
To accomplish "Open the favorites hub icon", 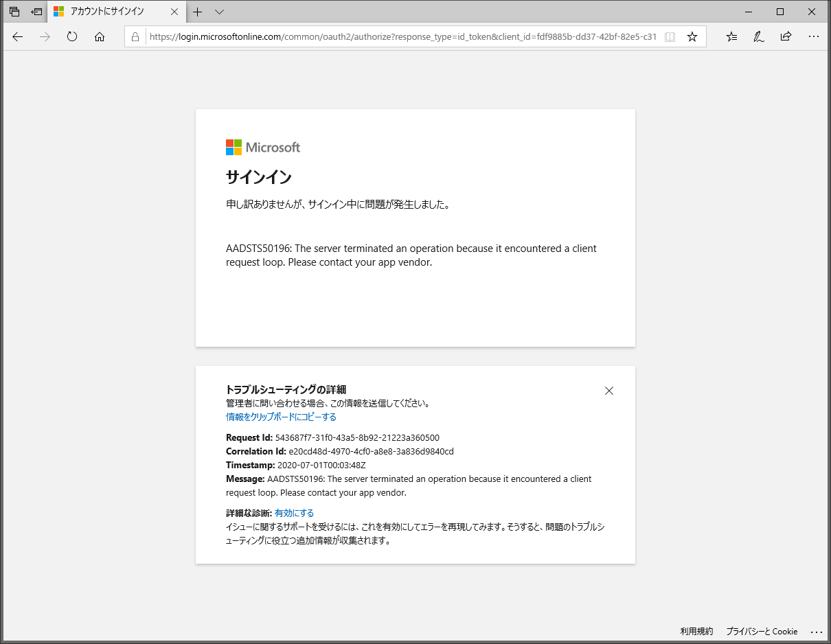I will click(731, 37).
